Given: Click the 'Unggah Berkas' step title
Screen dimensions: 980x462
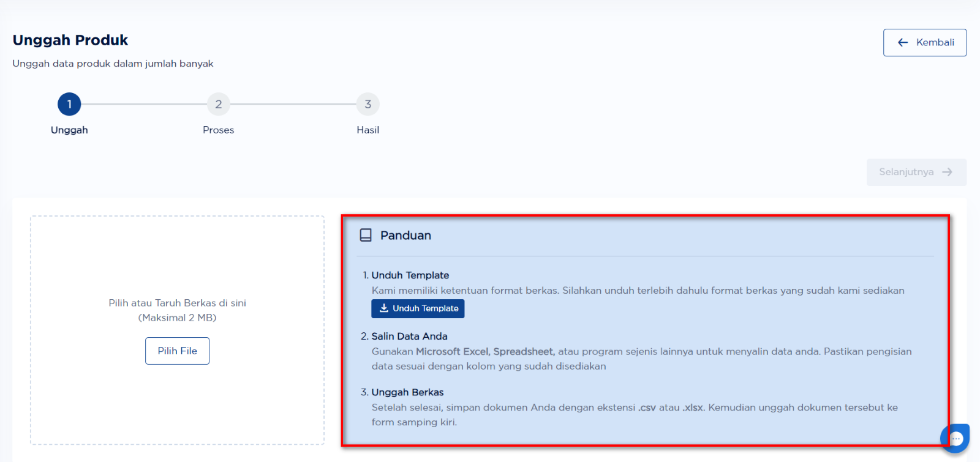Looking at the screenshot, I should pyautogui.click(x=407, y=392).
